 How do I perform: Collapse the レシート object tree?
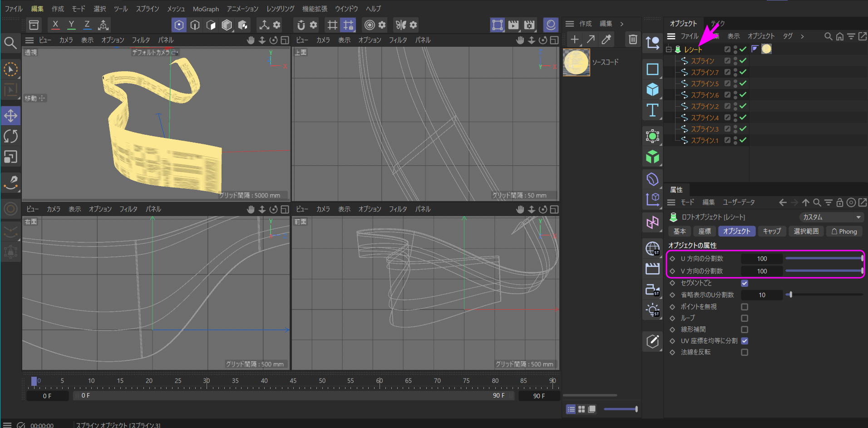(669, 49)
